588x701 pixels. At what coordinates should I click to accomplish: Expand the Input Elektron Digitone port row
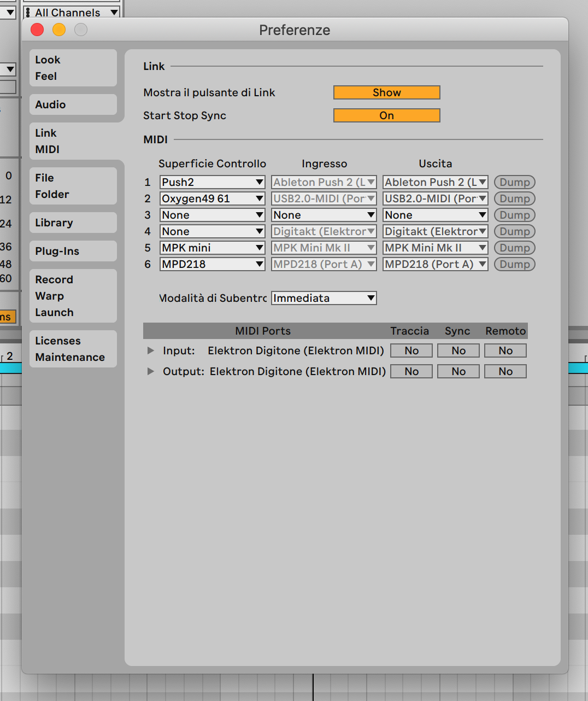[151, 350]
